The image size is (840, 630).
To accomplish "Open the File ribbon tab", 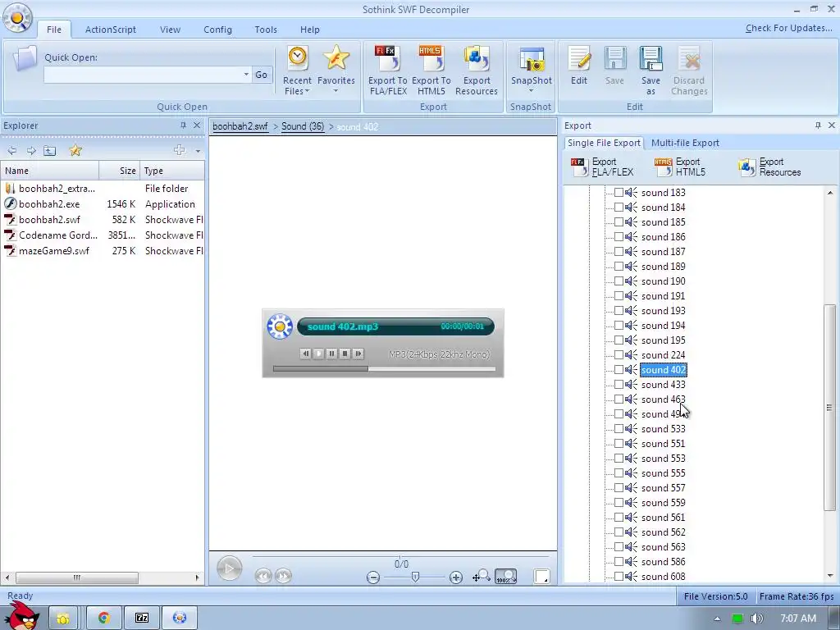I will pyautogui.click(x=54, y=30).
